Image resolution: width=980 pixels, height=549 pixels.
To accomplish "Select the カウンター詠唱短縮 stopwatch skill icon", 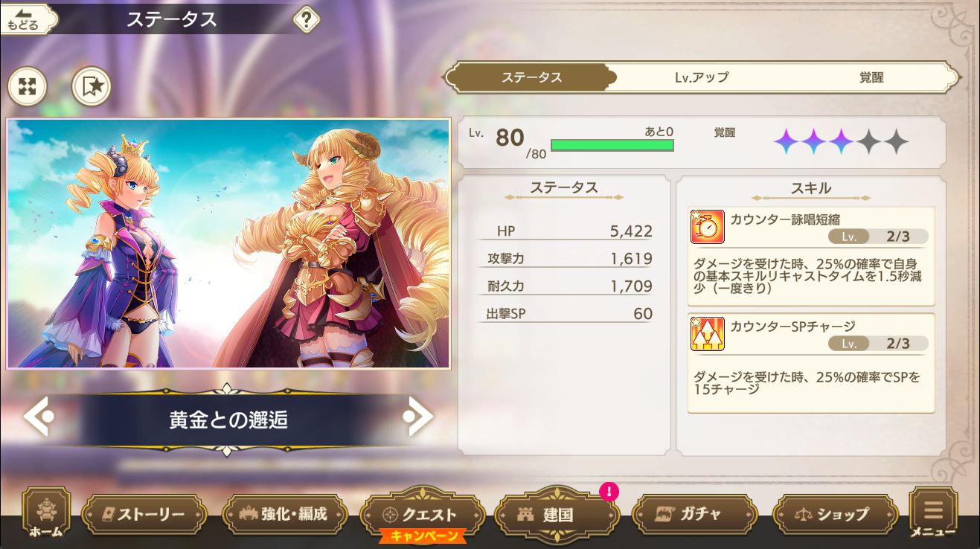I will click(x=707, y=227).
